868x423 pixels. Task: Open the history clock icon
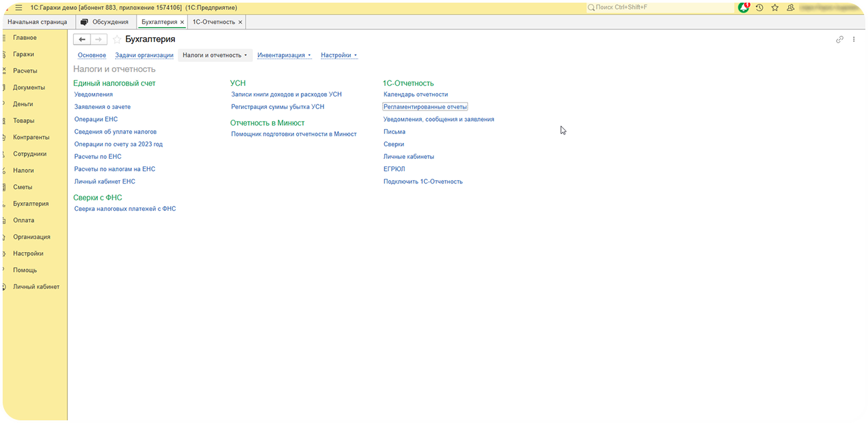click(x=759, y=7)
